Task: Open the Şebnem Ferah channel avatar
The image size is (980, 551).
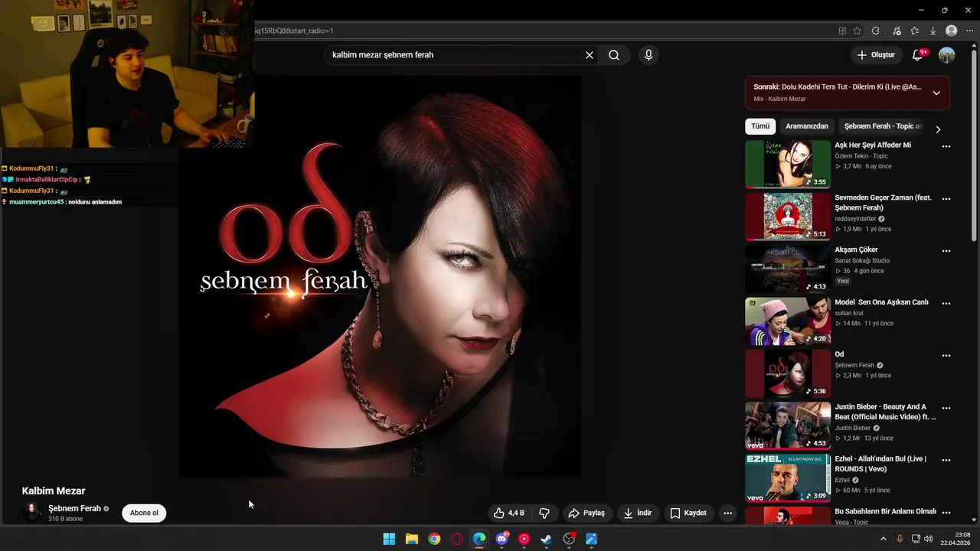Action: pos(32,513)
